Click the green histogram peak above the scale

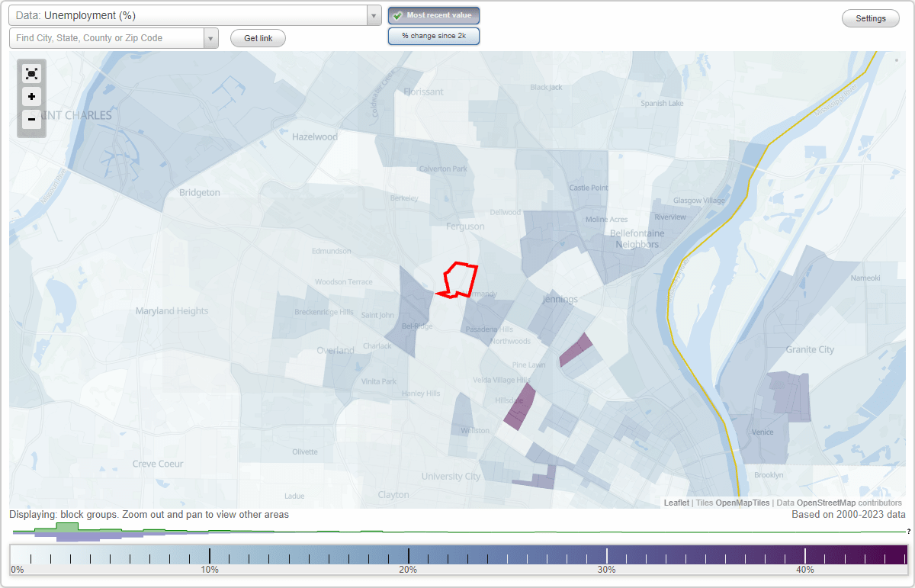[x=67, y=527]
